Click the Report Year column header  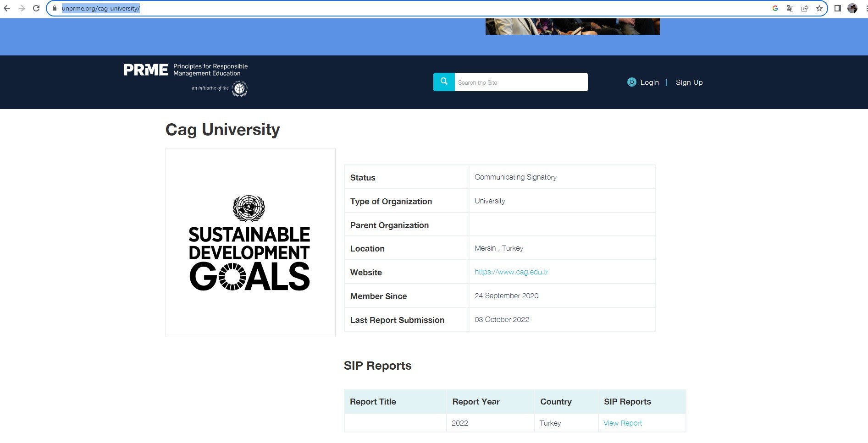(x=475, y=402)
